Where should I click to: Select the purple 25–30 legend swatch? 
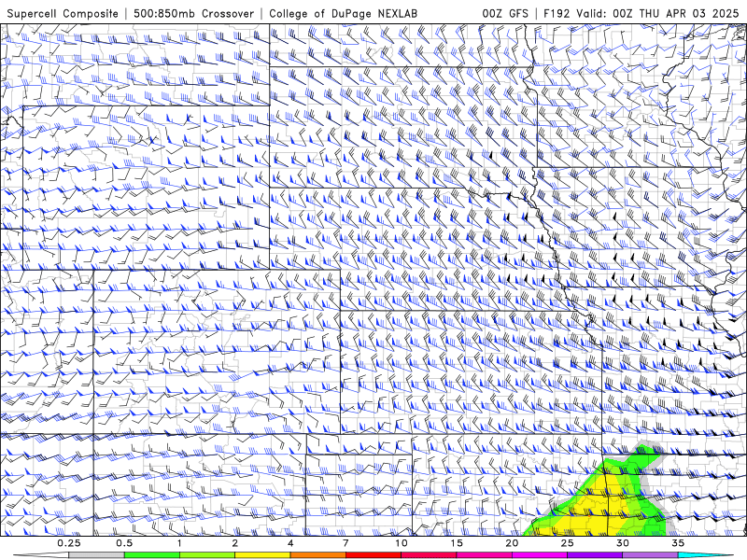(595, 555)
